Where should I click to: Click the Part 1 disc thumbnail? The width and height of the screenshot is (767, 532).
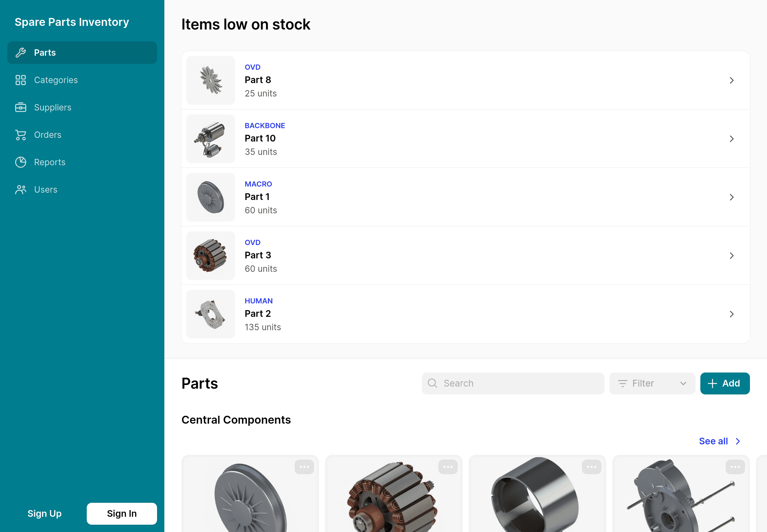click(211, 197)
